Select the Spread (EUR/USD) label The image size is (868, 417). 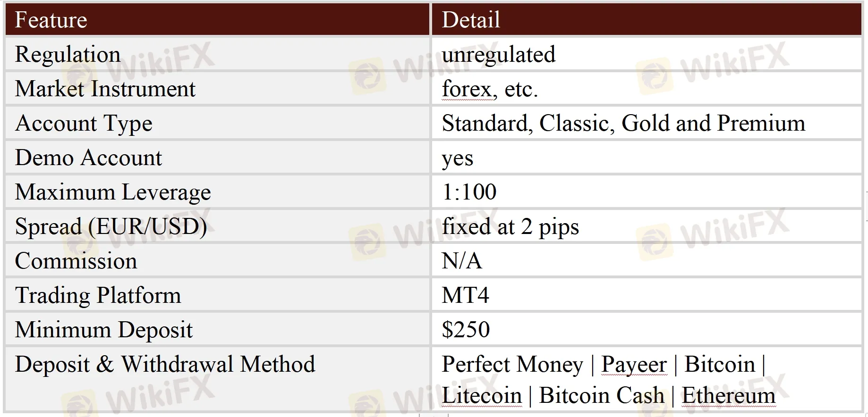111,226
